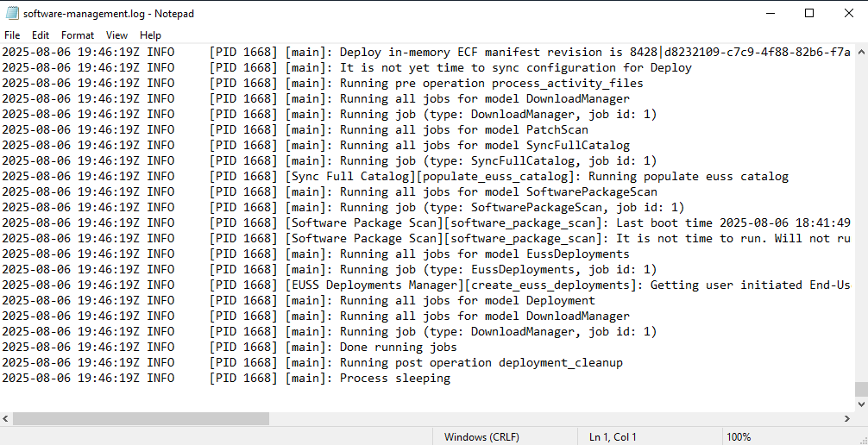Expand the Format menu
Viewport: 868px width, 445px height.
tap(78, 35)
